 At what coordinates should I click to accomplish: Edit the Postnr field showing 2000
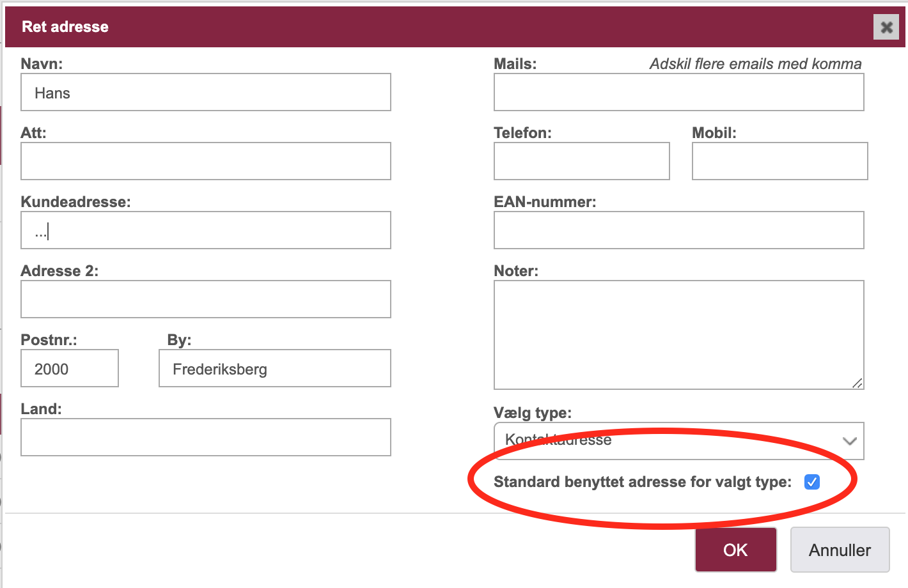click(x=70, y=368)
